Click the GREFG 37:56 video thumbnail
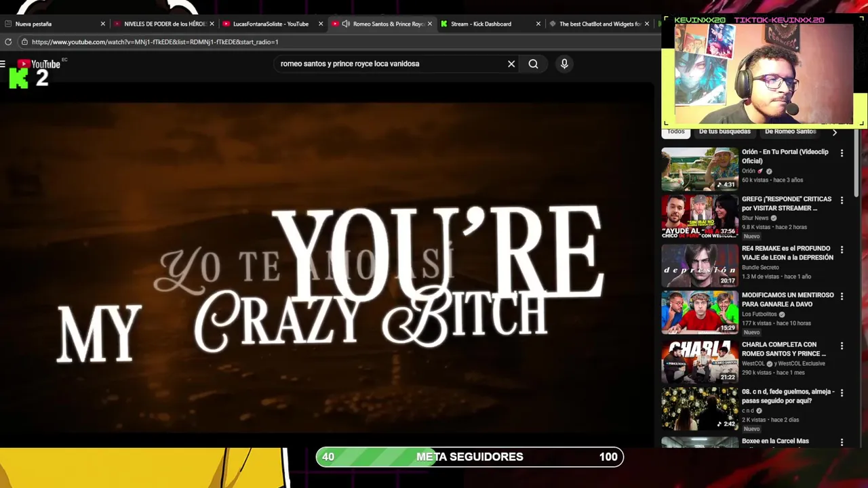The width and height of the screenshot is (868, 488). pos(700,217)
